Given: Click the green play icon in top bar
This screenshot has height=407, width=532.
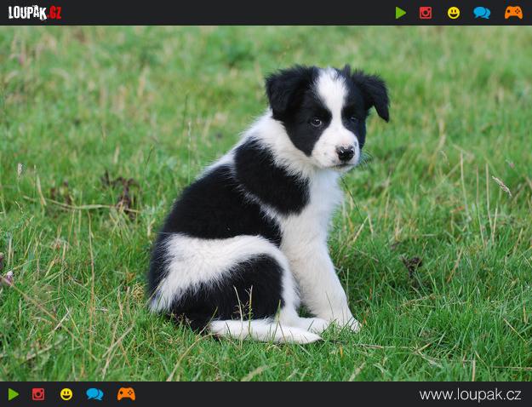Looking at the screenshot, I should [x=401, y=13].
